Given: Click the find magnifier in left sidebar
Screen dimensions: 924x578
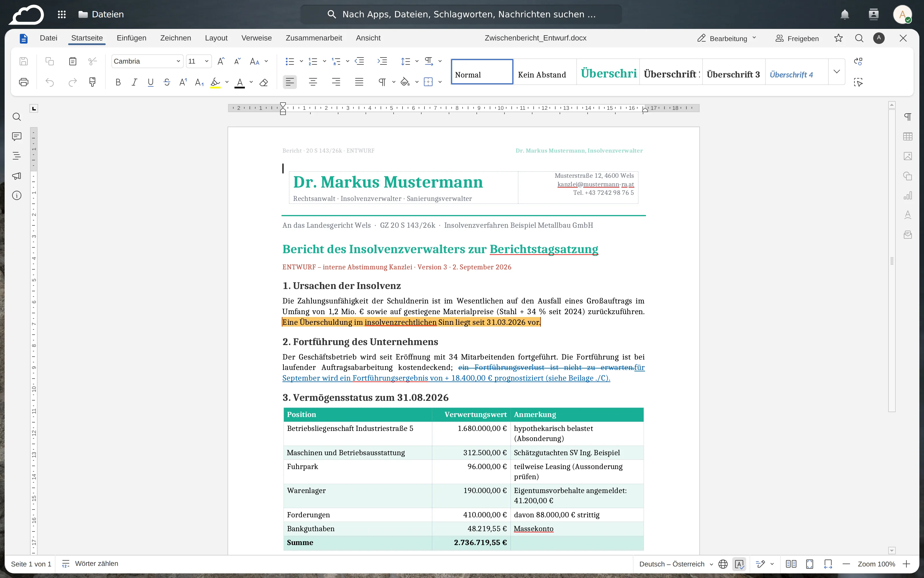Looking at the screenshot, I should click(17, 117).
